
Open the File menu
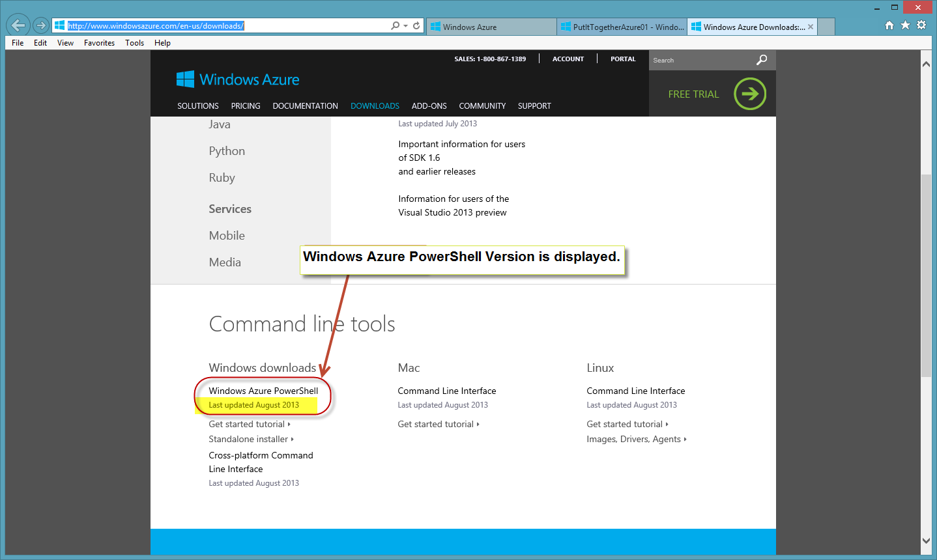[x=18, y=43]
